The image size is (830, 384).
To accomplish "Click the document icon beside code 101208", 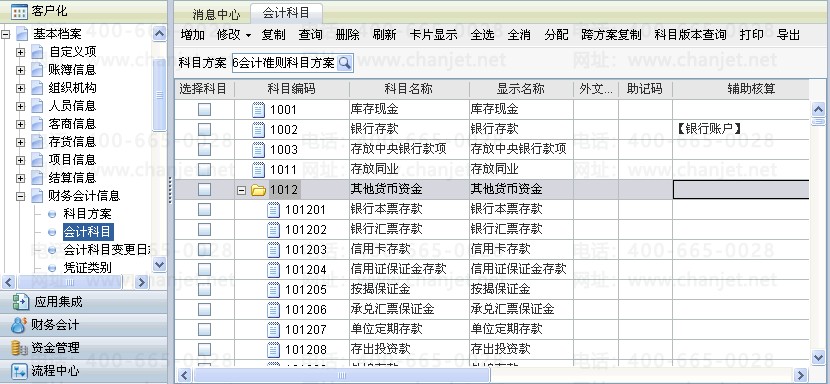I will pos(273,350).
